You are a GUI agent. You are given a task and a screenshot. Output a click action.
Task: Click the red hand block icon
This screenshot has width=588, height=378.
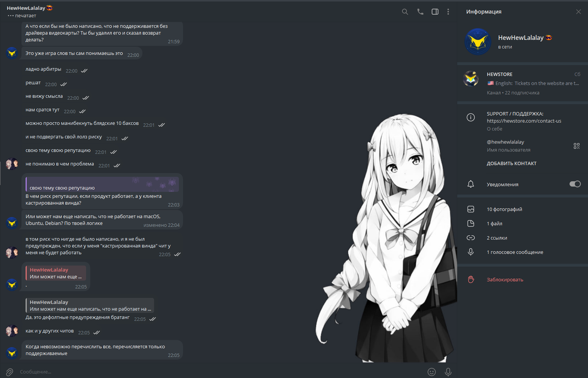coord(470,279)
